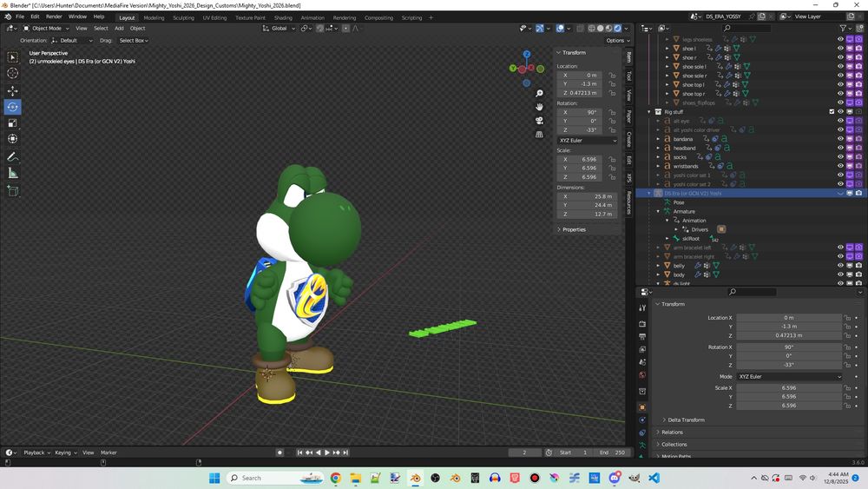Click the zoom magnifier viewport icon
The image size is (868, 489).
point(539,93)
